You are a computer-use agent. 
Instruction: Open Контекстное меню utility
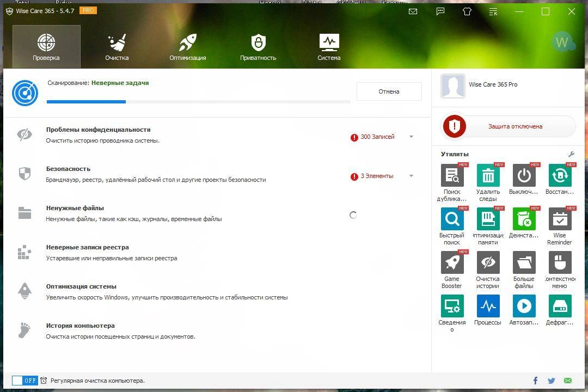(x=560, y=262)
